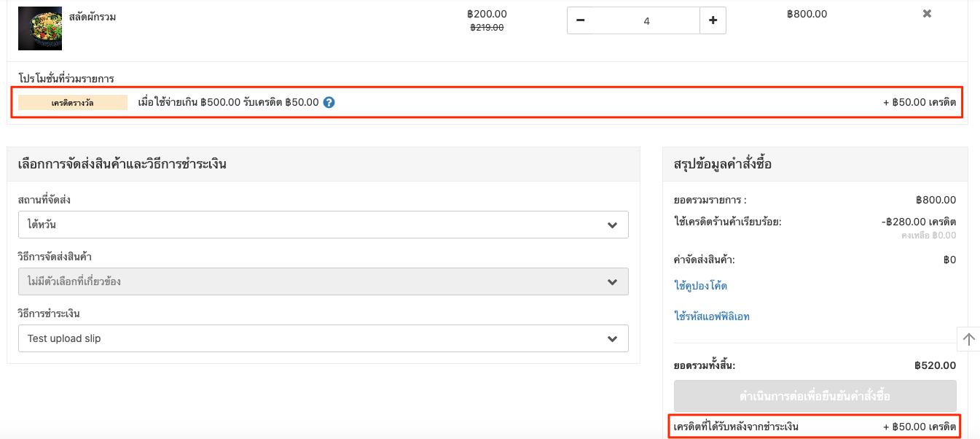Click the back-to-top arrow icon
Screen dimensions: 980x439
pyautogui.click(x=968, y=339)
